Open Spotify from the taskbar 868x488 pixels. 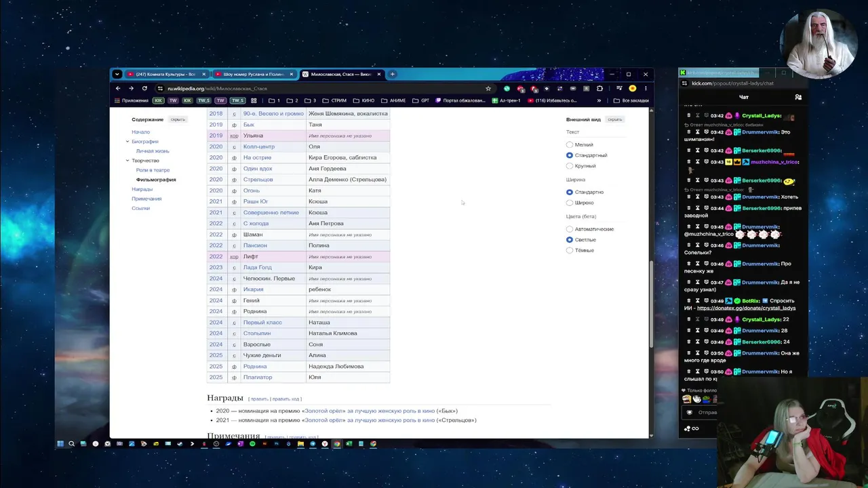tap(252, 444)
